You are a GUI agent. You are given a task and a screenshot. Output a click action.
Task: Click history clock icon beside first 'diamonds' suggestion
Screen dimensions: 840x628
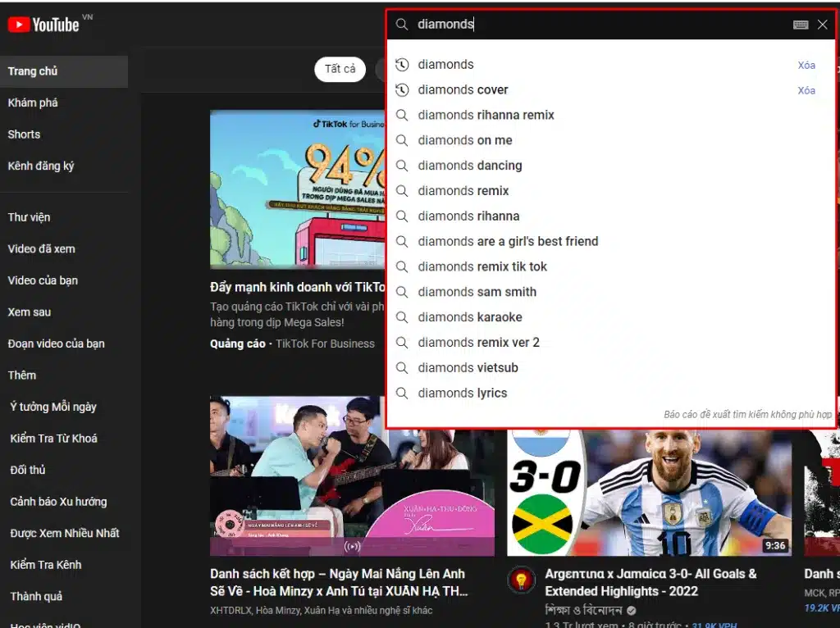[402, 65]
